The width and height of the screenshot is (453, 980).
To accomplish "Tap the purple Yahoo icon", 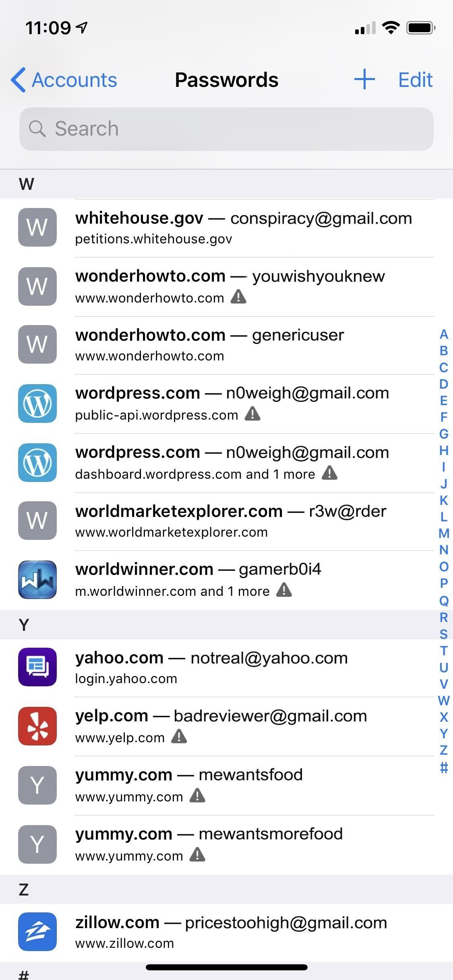I will (37, 667).
